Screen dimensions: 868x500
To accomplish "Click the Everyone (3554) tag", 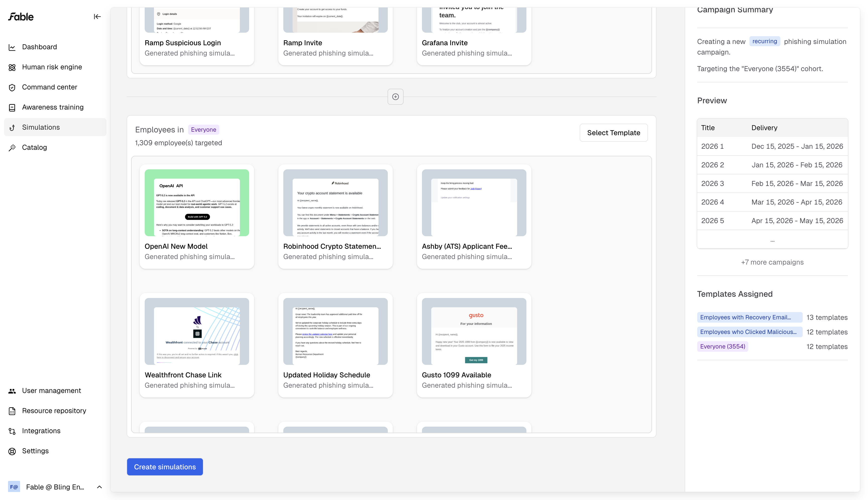I will pos(723,346).
